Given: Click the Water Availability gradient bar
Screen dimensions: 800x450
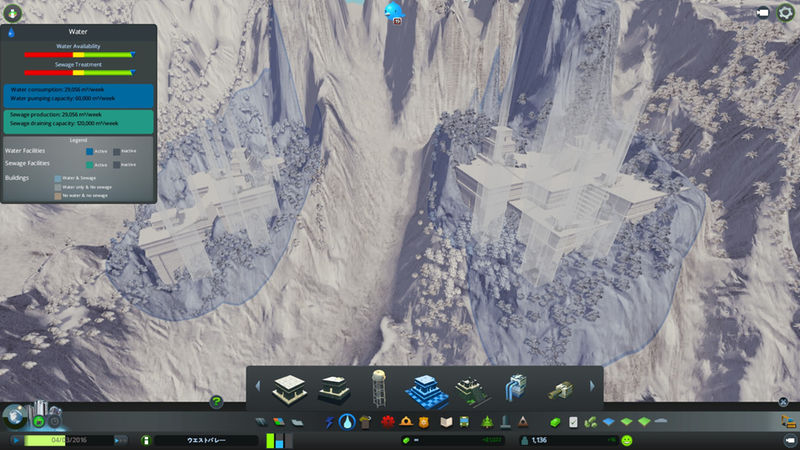Looking at the screenshot, I should [x=78, y=56].
